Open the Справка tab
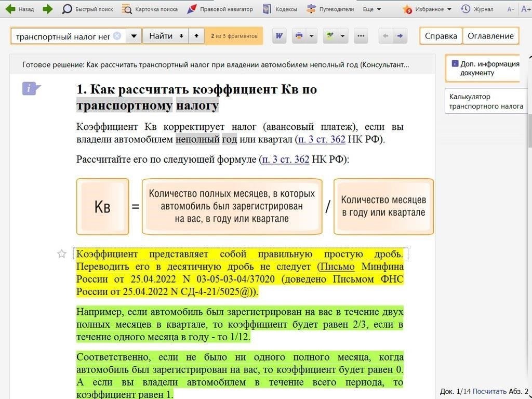 pos(441,36)
